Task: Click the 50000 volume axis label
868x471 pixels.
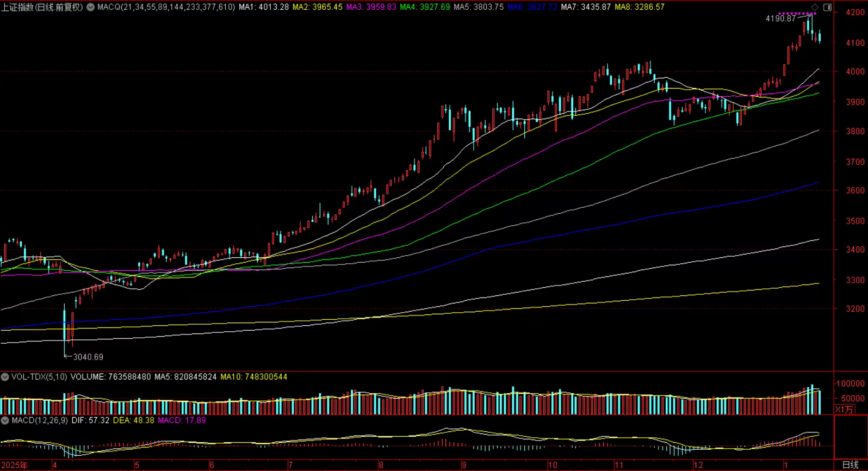Action: (853, 398)
